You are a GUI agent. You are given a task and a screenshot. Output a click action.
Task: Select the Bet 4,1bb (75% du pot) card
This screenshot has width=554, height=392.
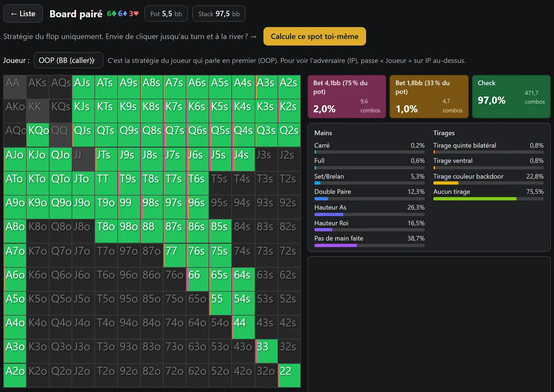(x=347, y=96)
